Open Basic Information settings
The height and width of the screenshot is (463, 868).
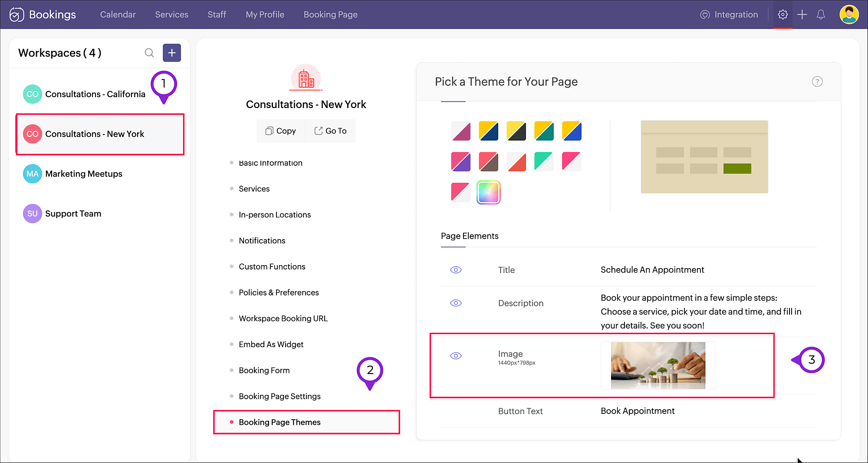(x=270, y=163)
